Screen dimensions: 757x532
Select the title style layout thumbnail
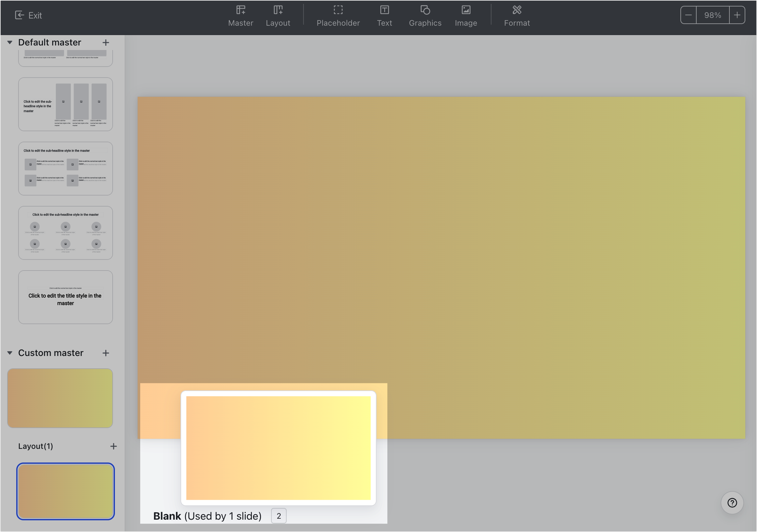tap(65, 297)
